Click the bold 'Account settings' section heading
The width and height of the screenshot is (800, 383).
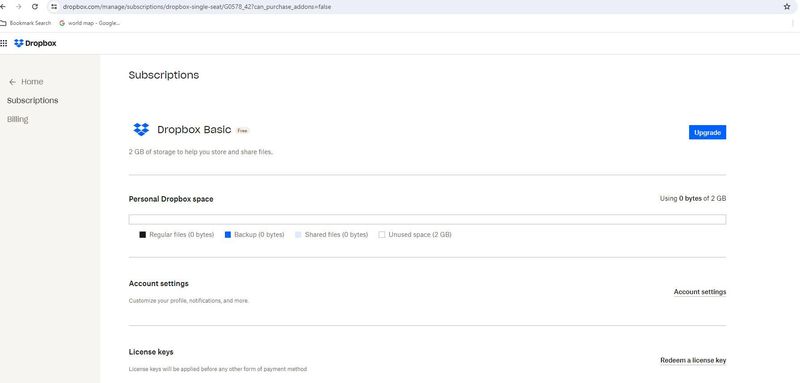(x=159, y=284)
